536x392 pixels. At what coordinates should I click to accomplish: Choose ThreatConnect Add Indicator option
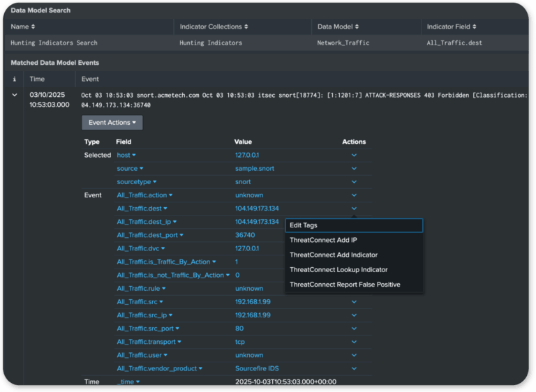(x=334, y=255)
